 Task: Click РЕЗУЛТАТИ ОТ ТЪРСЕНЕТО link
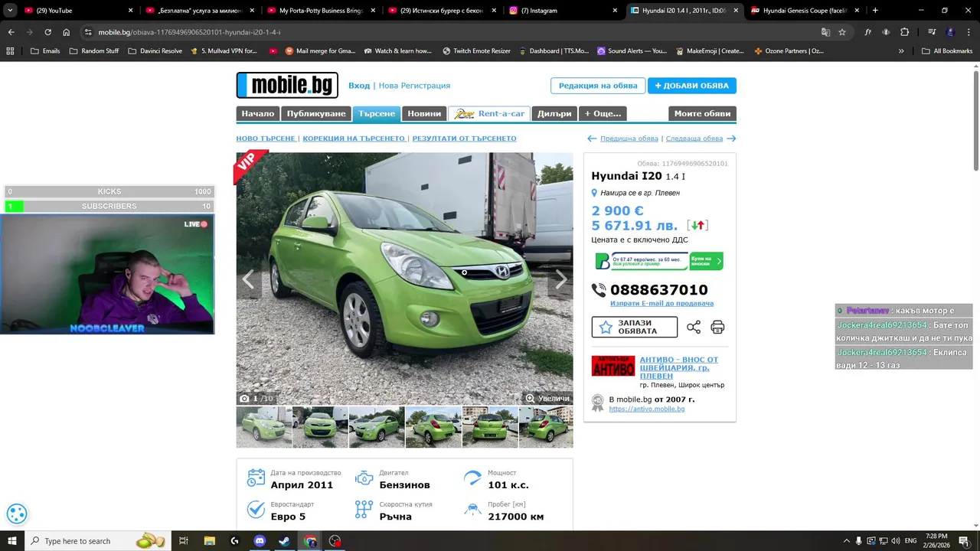(x=464, y=139)
